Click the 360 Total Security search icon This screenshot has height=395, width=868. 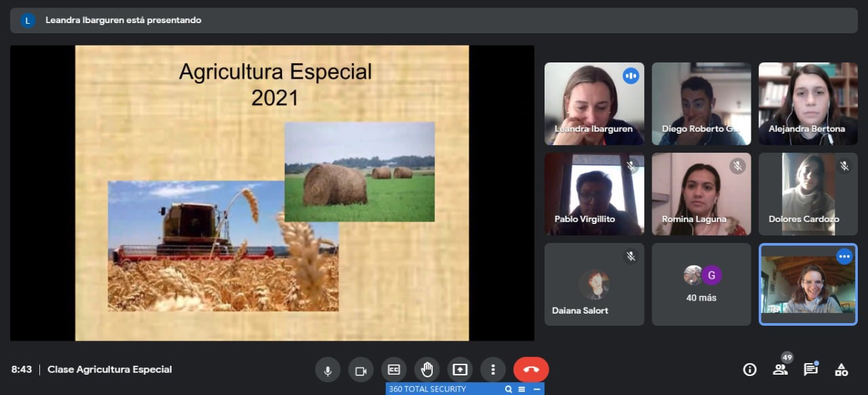(x=508, y=389)
